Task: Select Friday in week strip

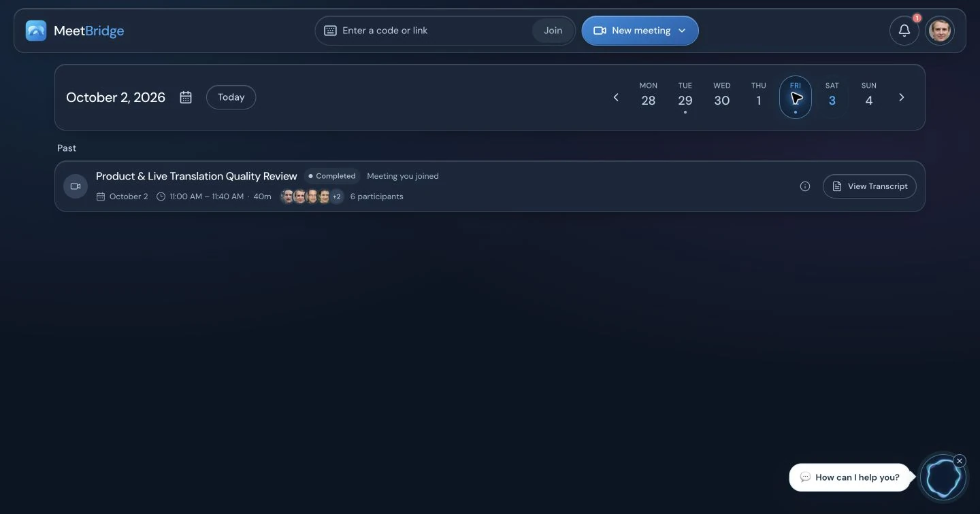Action: pyautogui.click(x=796, y=97)
